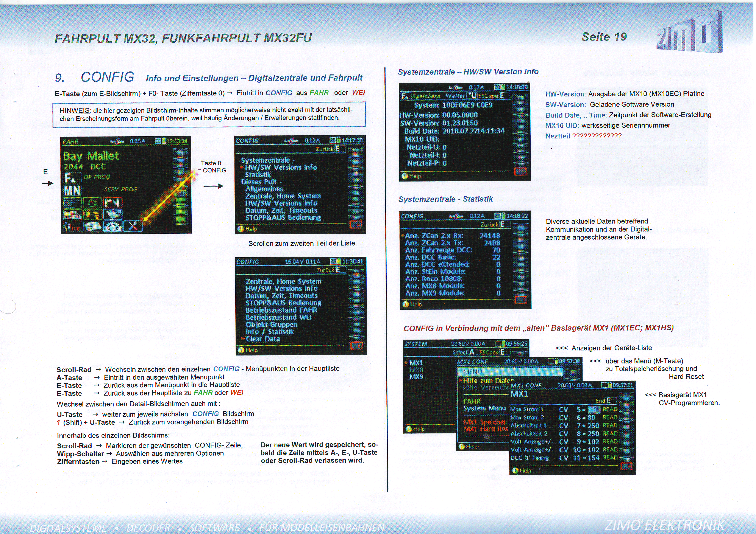Select MX9 in the SYSTEM device list
Screen dimensions: 756x534
pos(416,377)
